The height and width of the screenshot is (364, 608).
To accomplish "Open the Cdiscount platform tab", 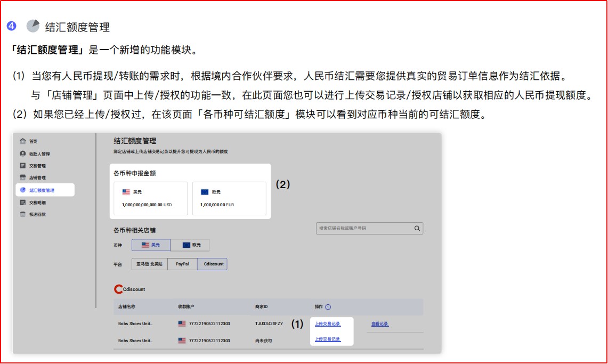I will click(213, 264).
